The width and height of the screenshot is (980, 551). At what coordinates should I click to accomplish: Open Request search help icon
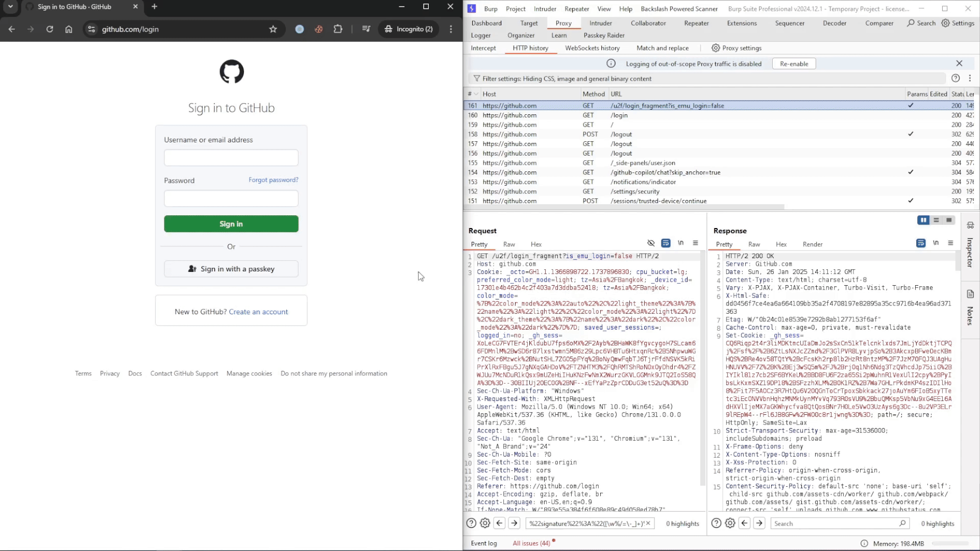pyautogui.click(x=471, y=523)
